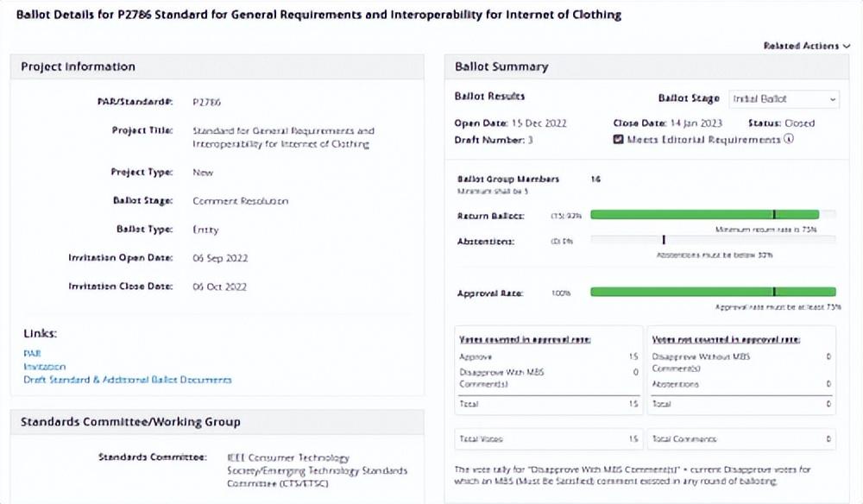Viewport: 863px width, 504px height.
Task: Click the Total Votes row
Action: (x=548, y=439)
